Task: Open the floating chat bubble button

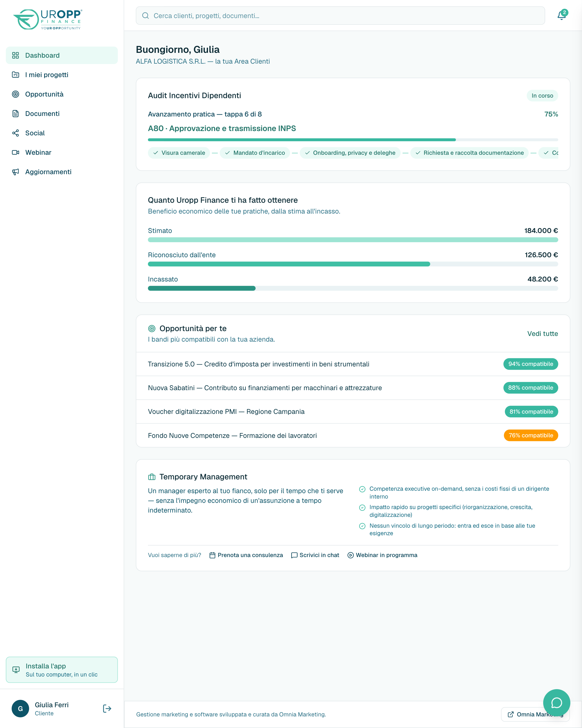Action: pyautogui.click(x=556, y=703)
